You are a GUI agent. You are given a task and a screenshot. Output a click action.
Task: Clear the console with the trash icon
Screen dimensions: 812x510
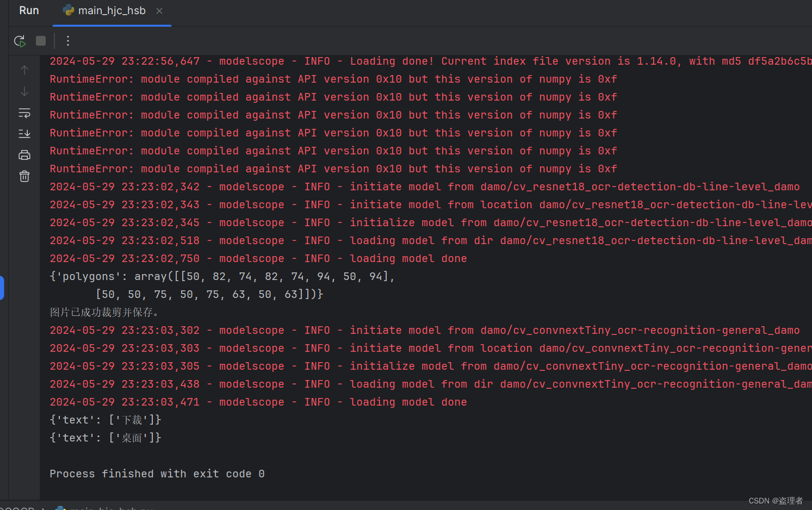[x=24, y=176]
